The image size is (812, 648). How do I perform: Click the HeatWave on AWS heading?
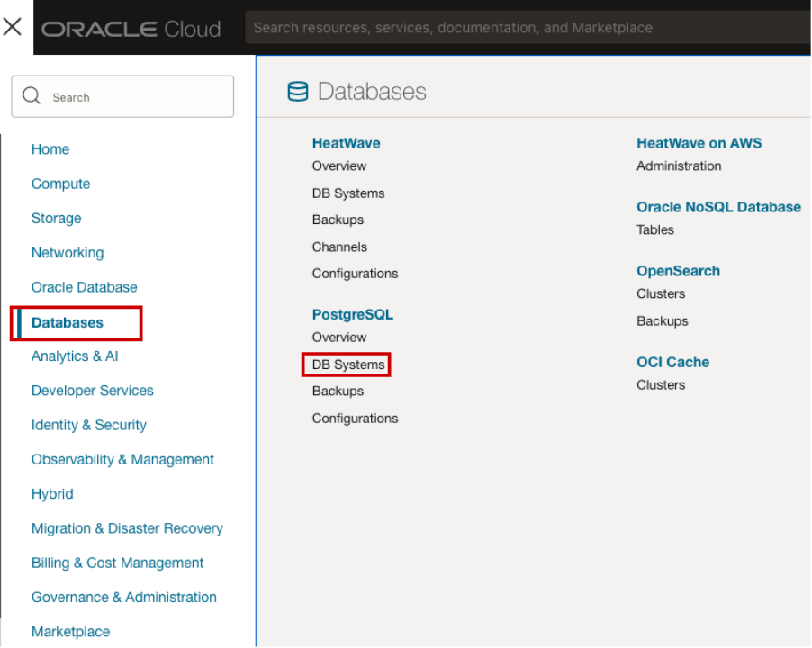(699, 143)
